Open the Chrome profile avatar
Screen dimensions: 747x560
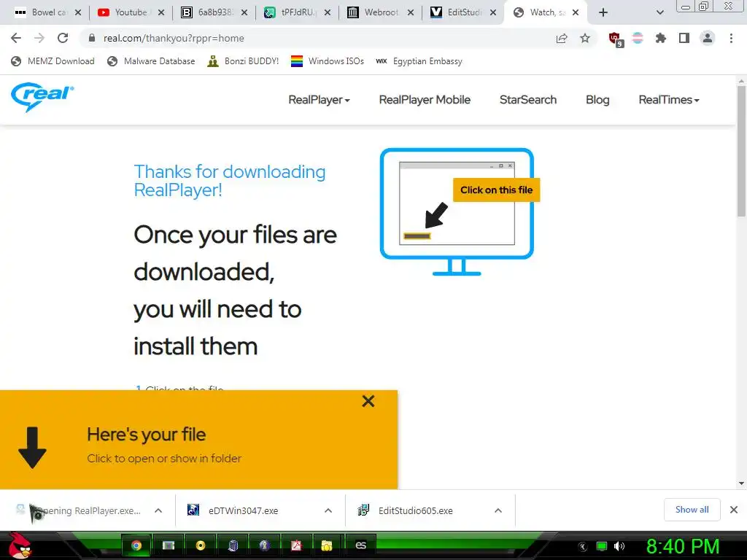[x=708, y=38]
